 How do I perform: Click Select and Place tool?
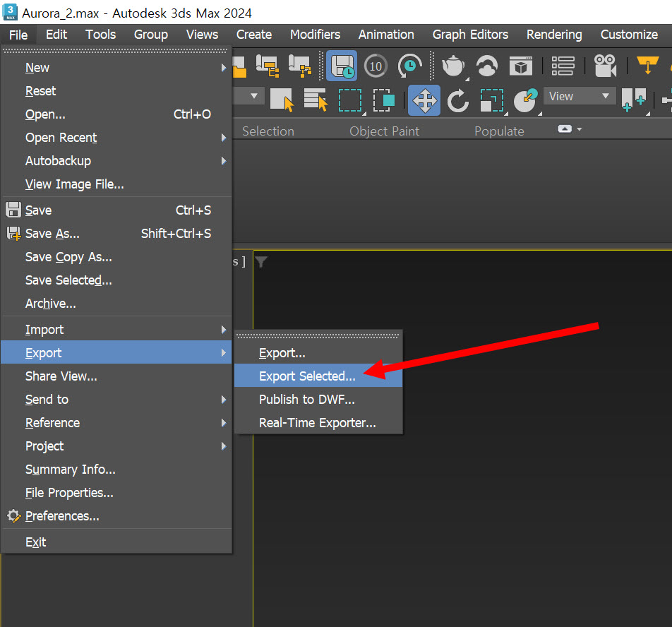pyautogui.click(x=525, y=100)
